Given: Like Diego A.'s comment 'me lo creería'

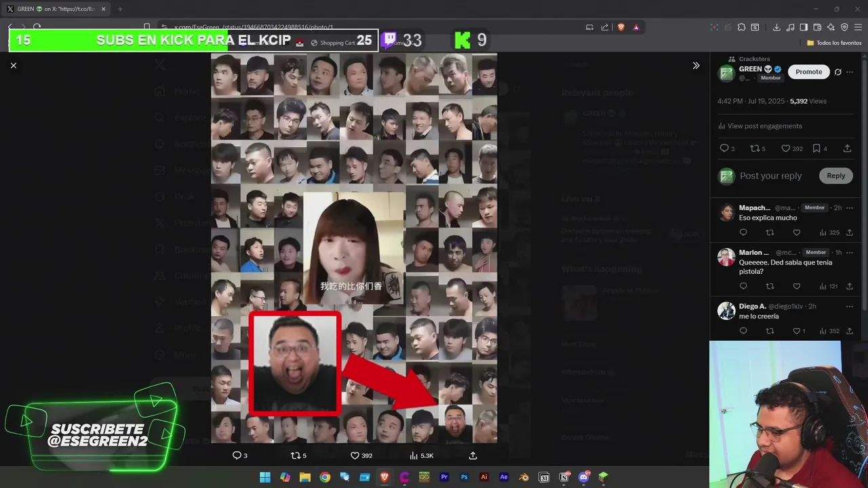Looking at the screenshot, I should [796, 331].
